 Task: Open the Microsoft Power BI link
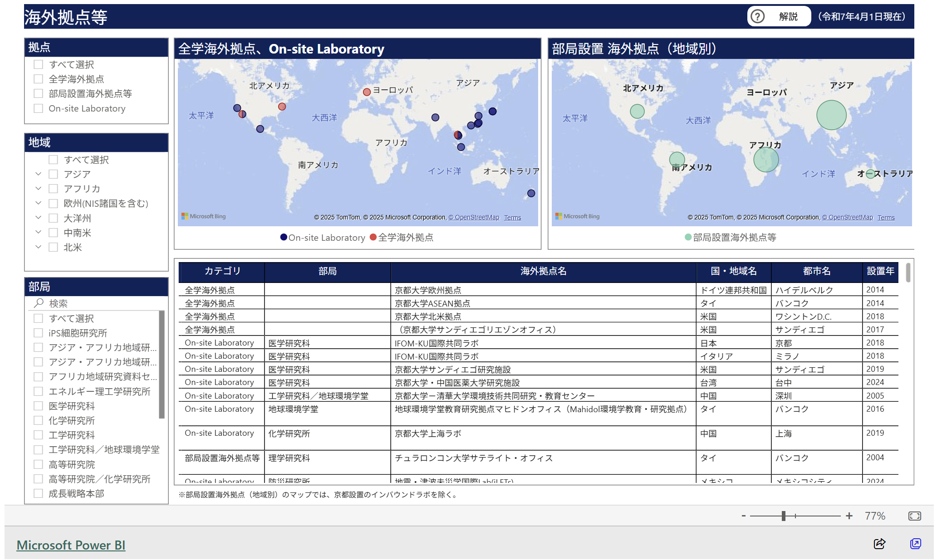coord(71,545)
